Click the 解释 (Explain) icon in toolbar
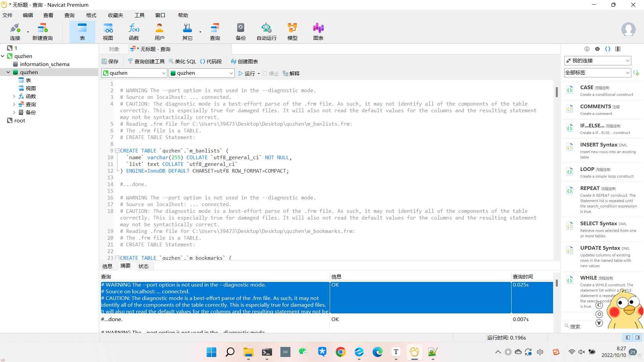Viewport: 644px width, 362px height. click(292, 73)
